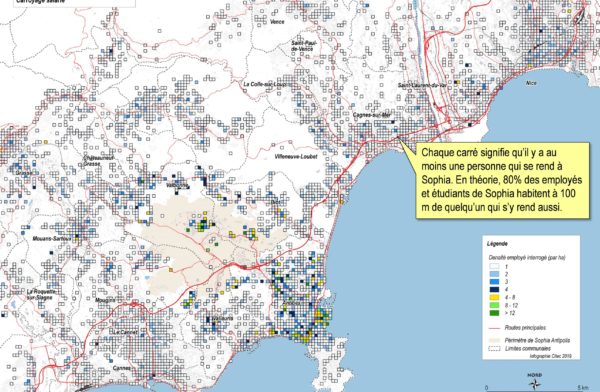Click the Saint-Laurent-du-Var label
Viewport: 600px width, 392px height.
tap(422, 85)
